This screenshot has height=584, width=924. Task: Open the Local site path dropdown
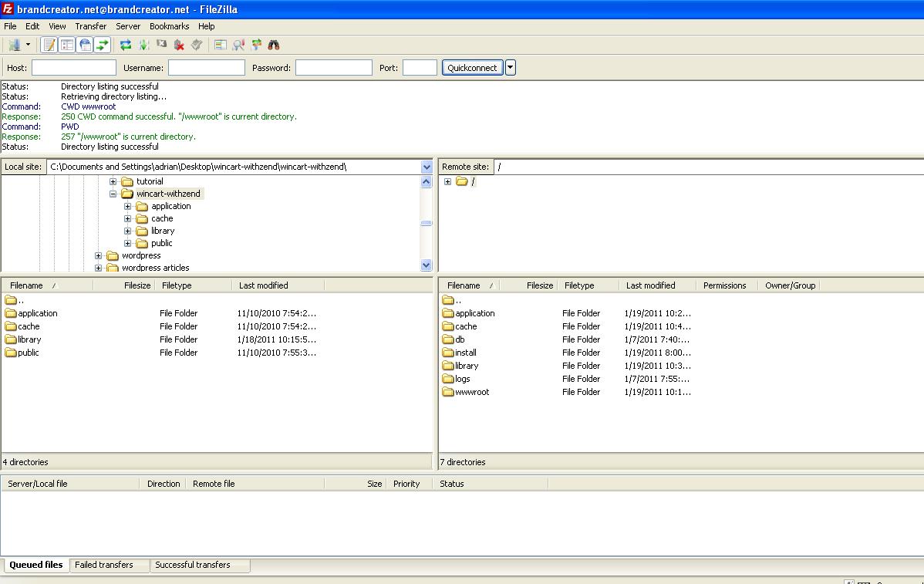pyautogui.click(x=427, y=167)
